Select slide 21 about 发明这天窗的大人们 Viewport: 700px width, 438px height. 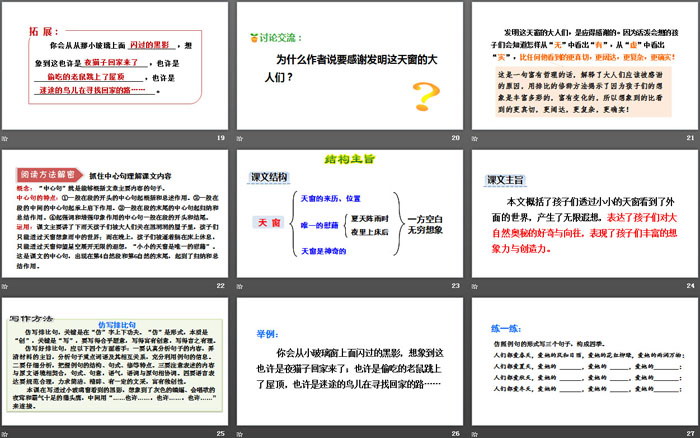(583, 70)
